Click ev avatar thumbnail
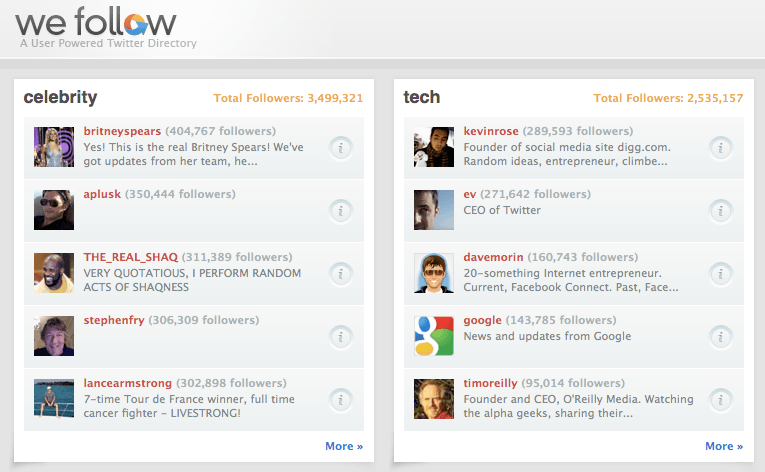This screenshot has width=765, height=472. [434, 210]
